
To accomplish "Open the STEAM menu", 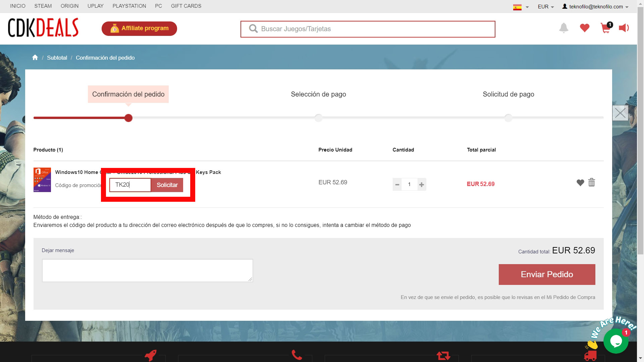I will click(x=43, y=6).
